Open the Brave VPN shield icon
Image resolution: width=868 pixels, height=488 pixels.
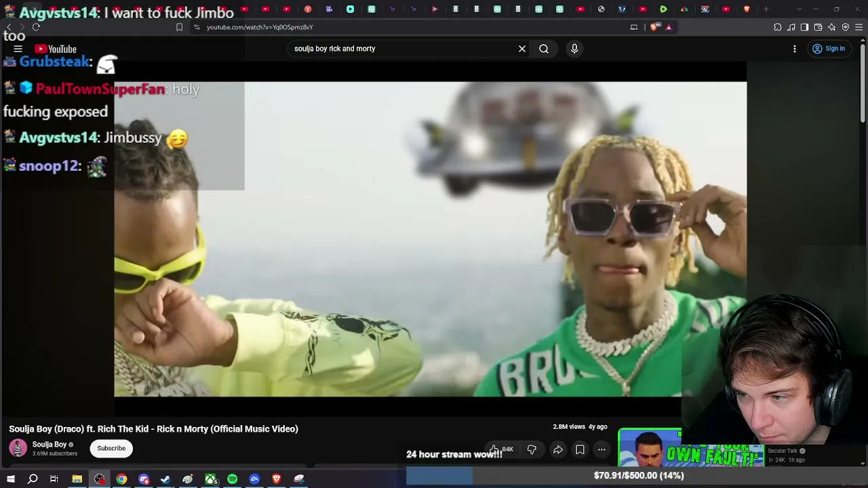pos(846,27)
